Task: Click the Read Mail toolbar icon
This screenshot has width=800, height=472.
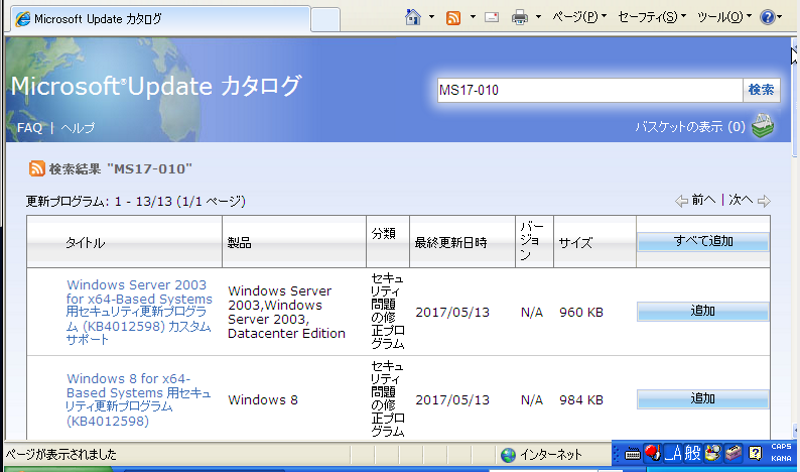Action: click(x=492, y=17)
